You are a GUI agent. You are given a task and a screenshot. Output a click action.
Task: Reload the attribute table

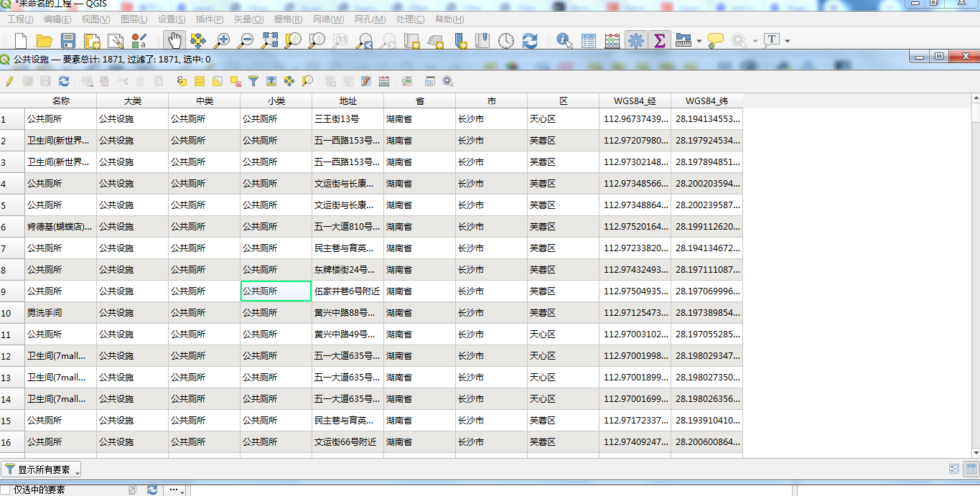pos(64,81)
